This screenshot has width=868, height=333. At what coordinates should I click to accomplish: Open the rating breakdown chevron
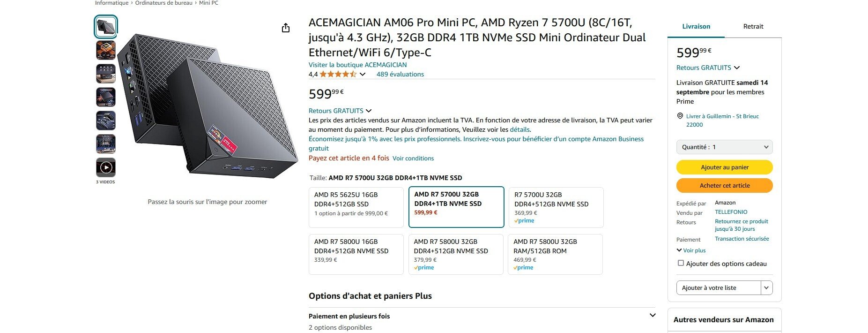point(363,74)
